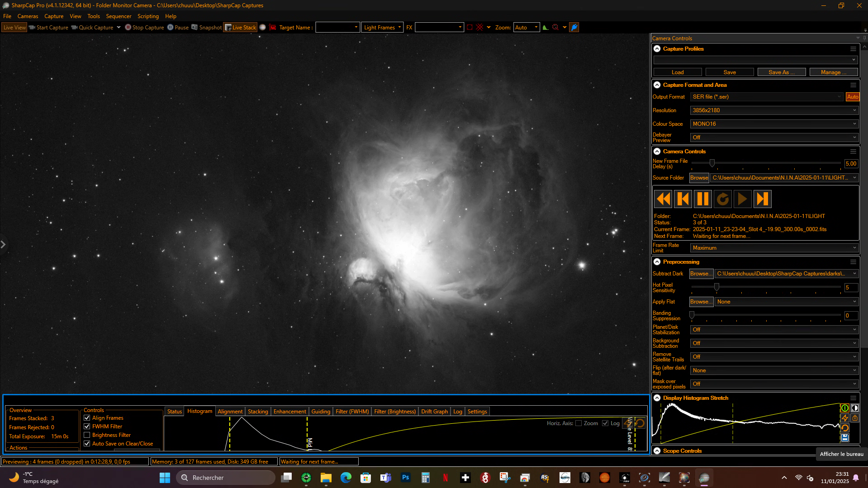Click the Live Stack toolbar button
Image resolution: width=868 pixels, height=488 pixels.
(x=240, y=28)
